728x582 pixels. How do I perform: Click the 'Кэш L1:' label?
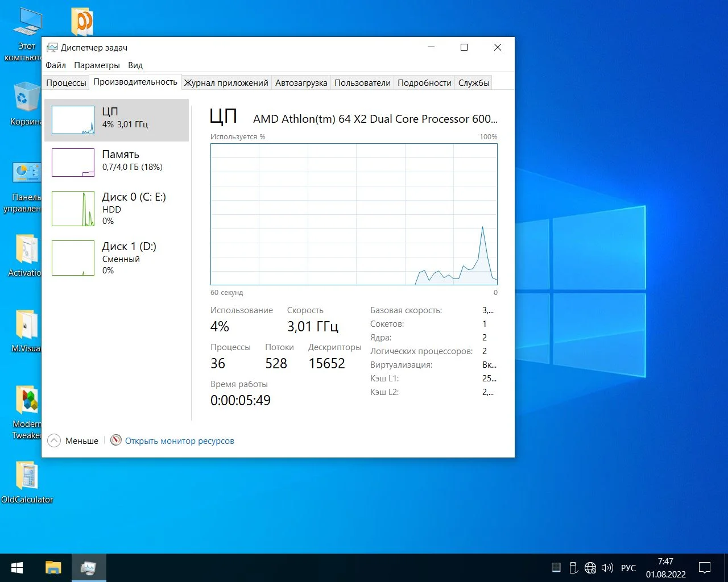[384, 379]
